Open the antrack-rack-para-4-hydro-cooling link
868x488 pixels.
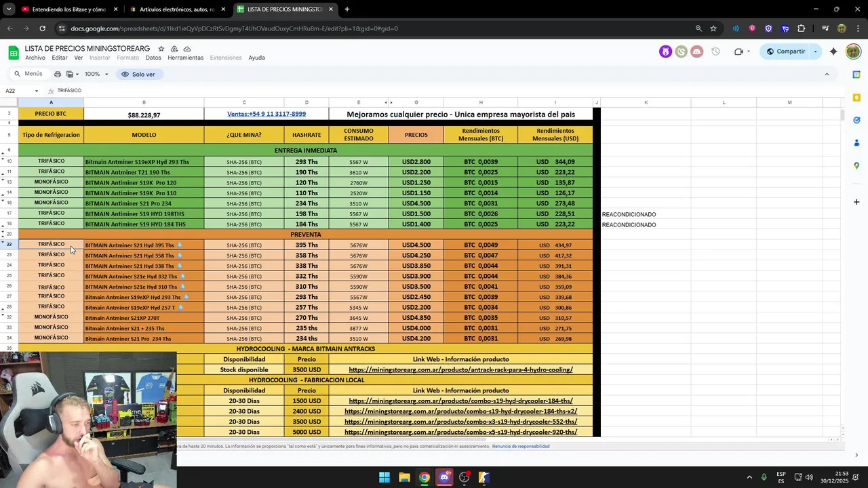460,370
